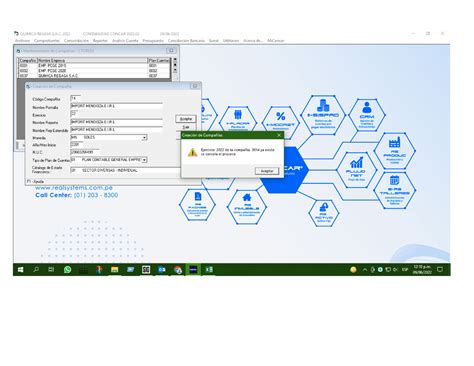This screenshot has height=366, width=474.
Task: Open the Tipo de Plan de Cuentas dropdown
Action: click(x=144, y=160)
